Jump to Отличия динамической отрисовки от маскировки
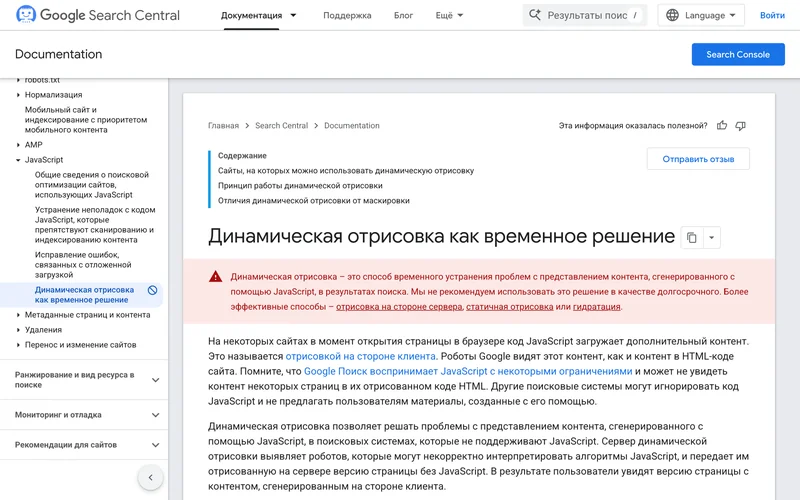 tap(314, 201)
